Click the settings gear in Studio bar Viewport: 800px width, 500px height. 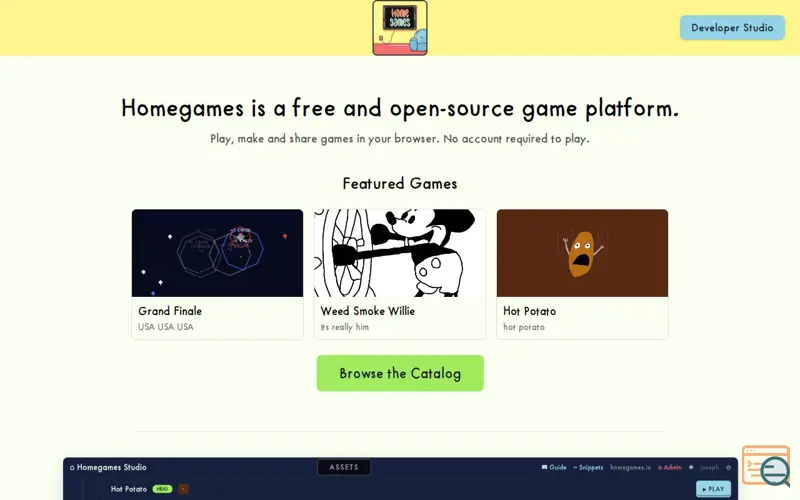729,467
